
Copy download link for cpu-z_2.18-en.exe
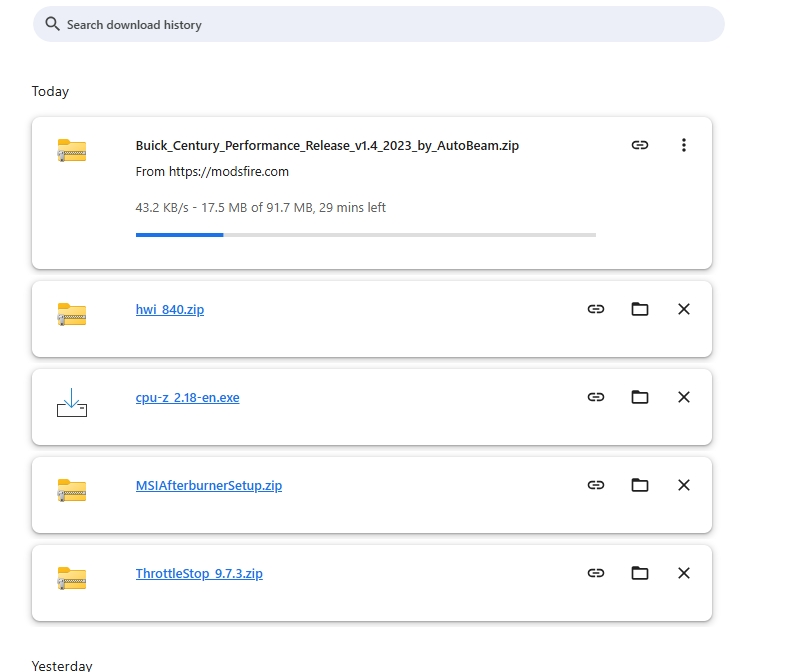(596, 397)
